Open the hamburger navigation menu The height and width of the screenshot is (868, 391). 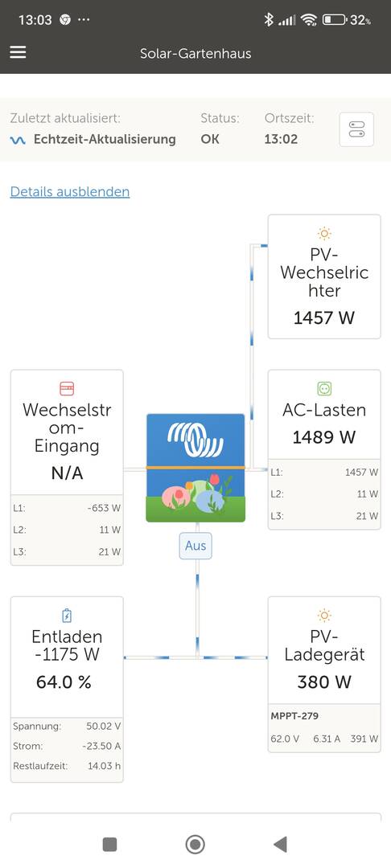(18, 52)
